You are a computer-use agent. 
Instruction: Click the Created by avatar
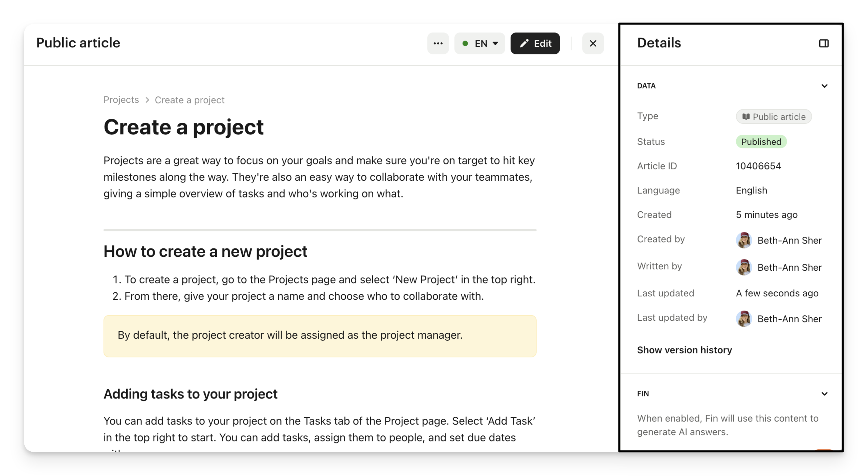(744, 240)
